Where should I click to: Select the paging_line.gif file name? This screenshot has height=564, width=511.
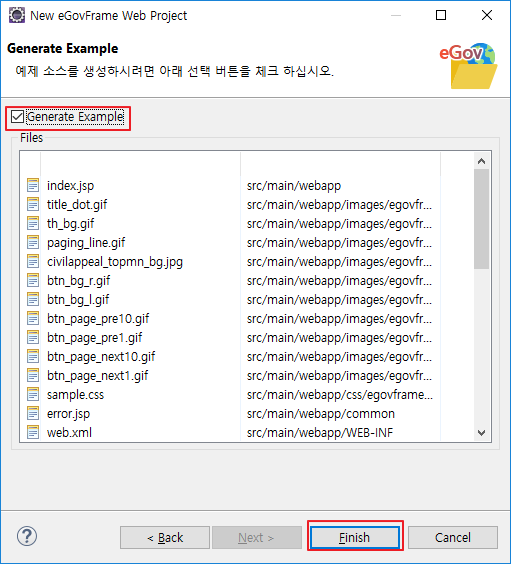click(x=86, y=243)
